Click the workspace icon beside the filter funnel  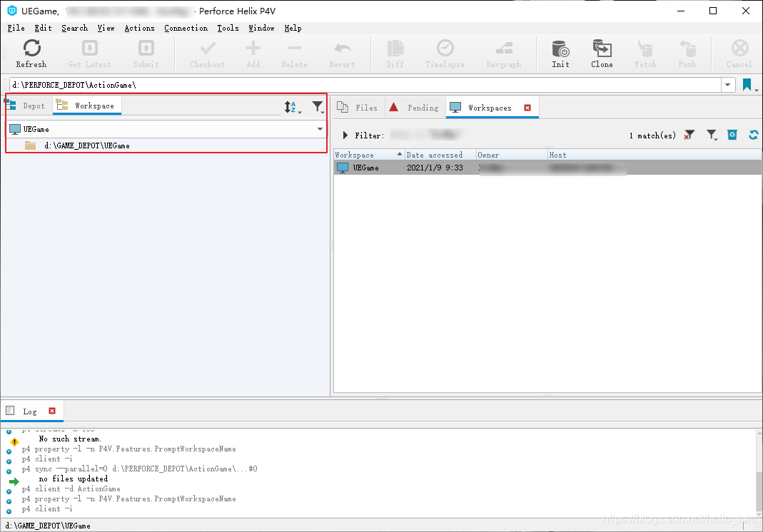pyautogui.click(x=732, y=135)
